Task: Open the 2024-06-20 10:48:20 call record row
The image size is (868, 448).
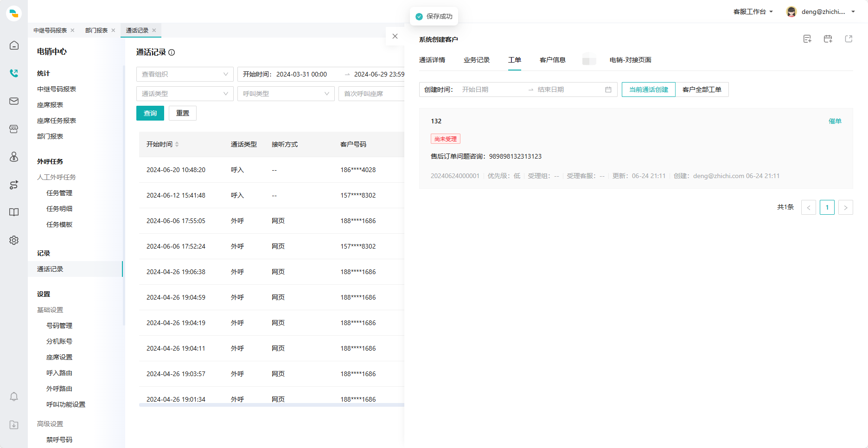Action: (272, 170)
